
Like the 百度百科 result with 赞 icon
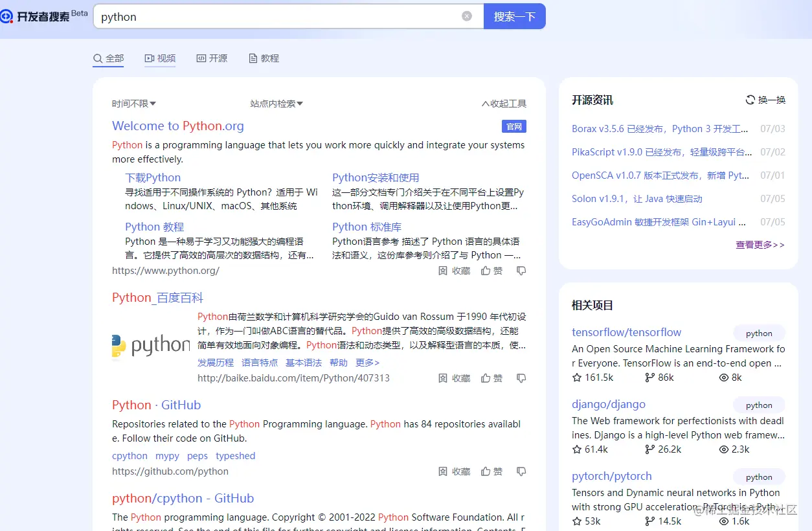[492, 378]
